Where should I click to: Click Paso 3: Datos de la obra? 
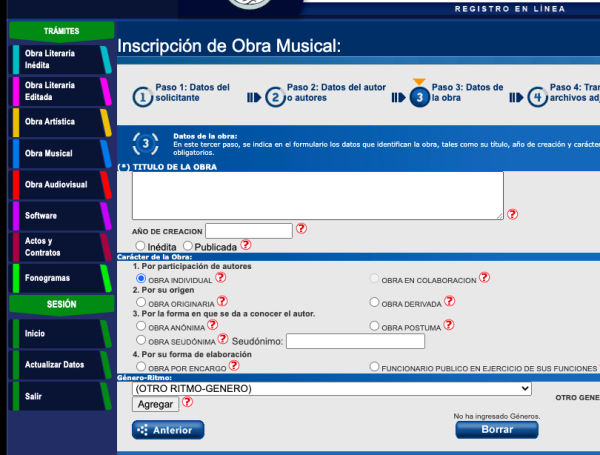click(467, 93)
